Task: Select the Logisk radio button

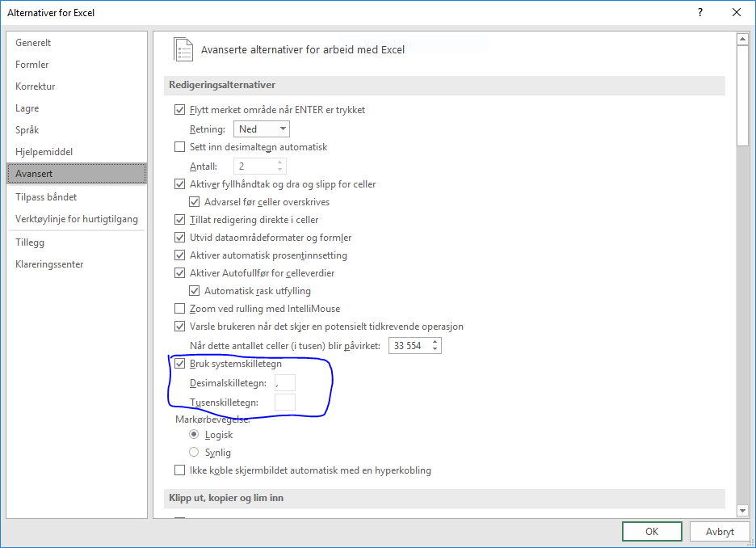Action: coord(194,435)
